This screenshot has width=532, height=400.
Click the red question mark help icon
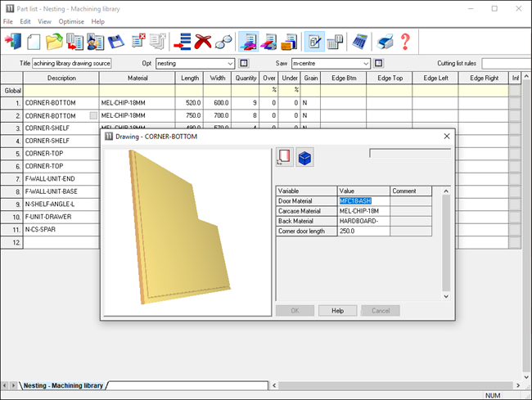[x=404, y=41]
